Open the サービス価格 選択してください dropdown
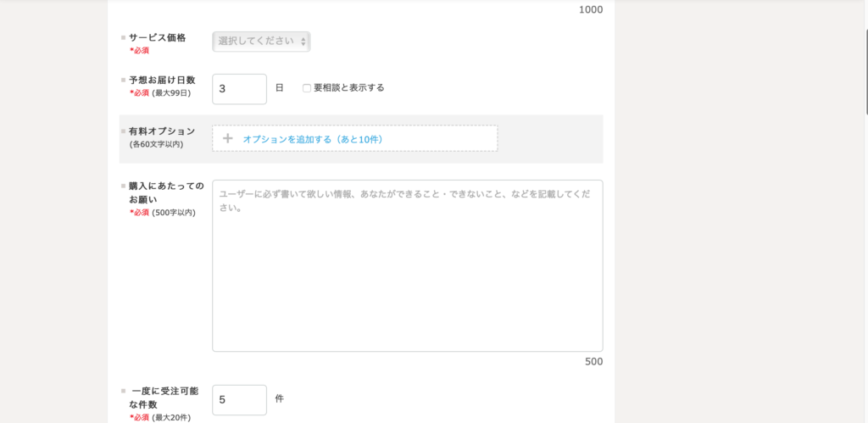This screenshot has width=868, height=423. pos(260,42)
